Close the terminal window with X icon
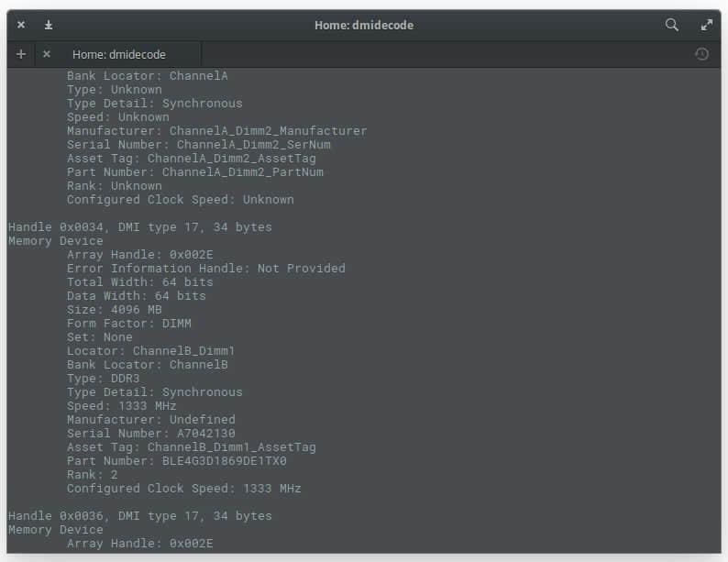This screenshot has height=562, width=728. tap(21, 25)
